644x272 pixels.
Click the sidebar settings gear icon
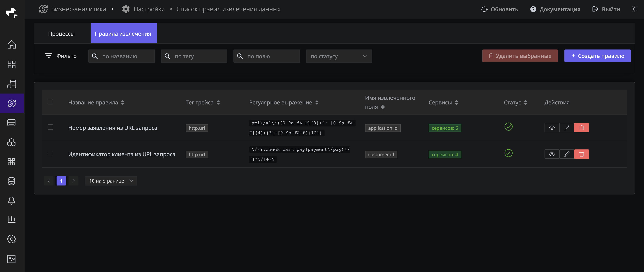(x=12, y=239)
